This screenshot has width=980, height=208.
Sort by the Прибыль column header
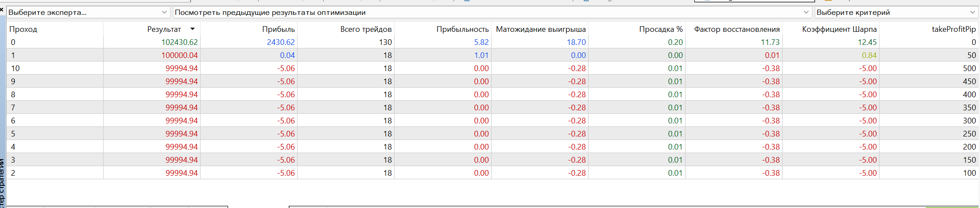(278, 29)
